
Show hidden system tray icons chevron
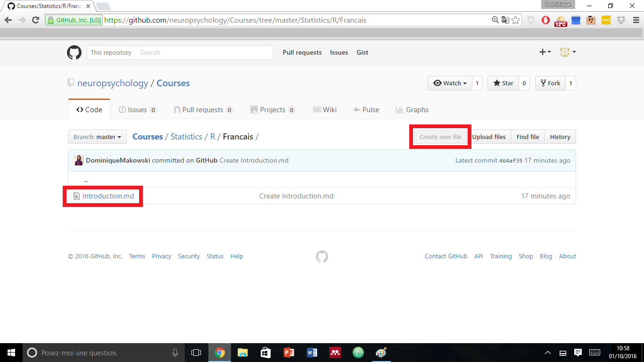click(548, 353)
